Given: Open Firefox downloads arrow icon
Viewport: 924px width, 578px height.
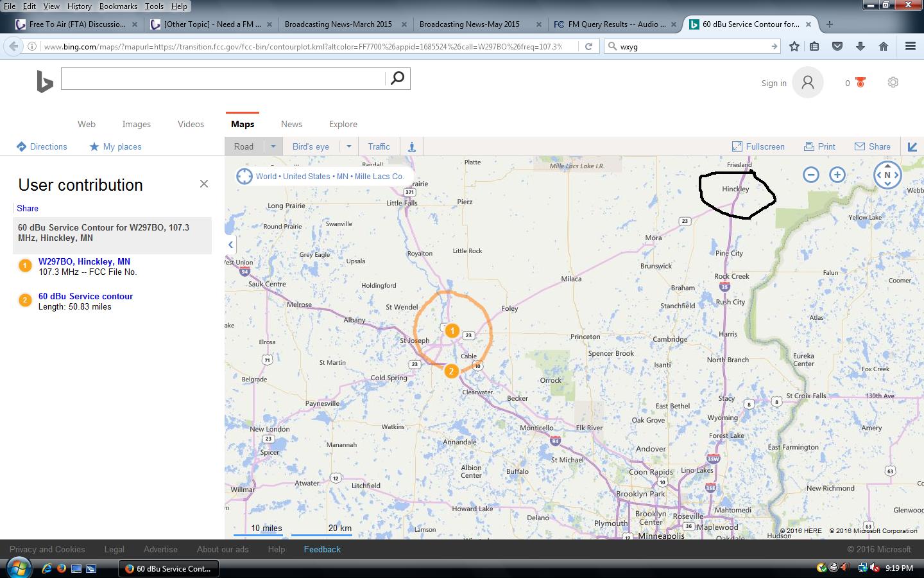Looking at the screenshot, I should (x=860, y=46).
